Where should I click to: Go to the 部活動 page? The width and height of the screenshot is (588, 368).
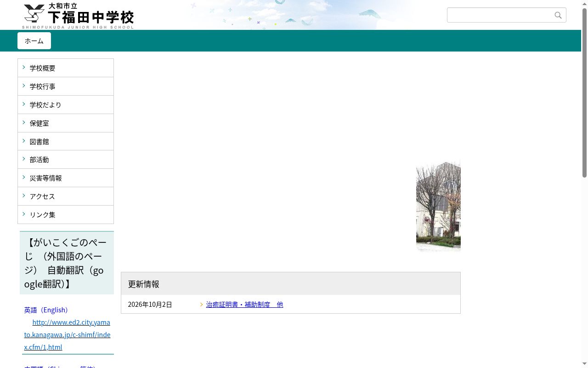click(x=66, y=160)
